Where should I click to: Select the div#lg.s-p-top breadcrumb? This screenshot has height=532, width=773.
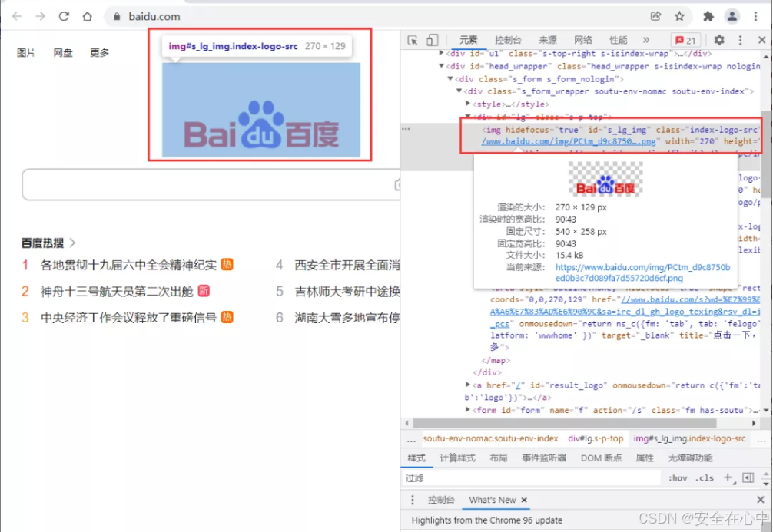(596, 438)
